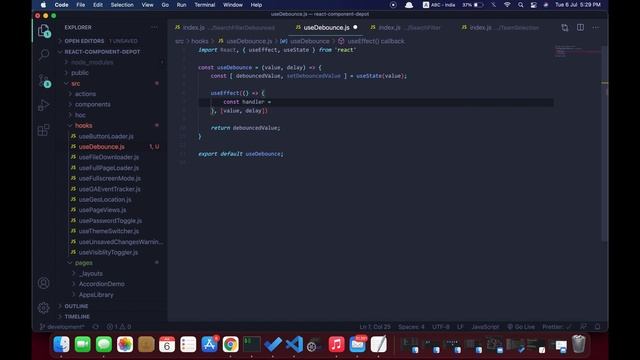The image size is (640, 360).
Task: Expand the node_modules folder
Action: (92, 62)
